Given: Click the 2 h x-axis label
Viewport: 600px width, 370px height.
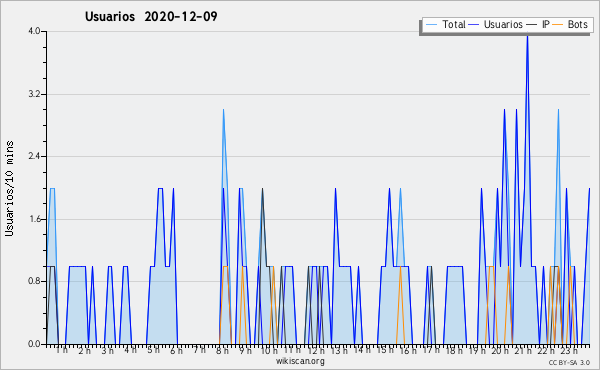Looking at the screenshot, I should (x=85, y=350).
